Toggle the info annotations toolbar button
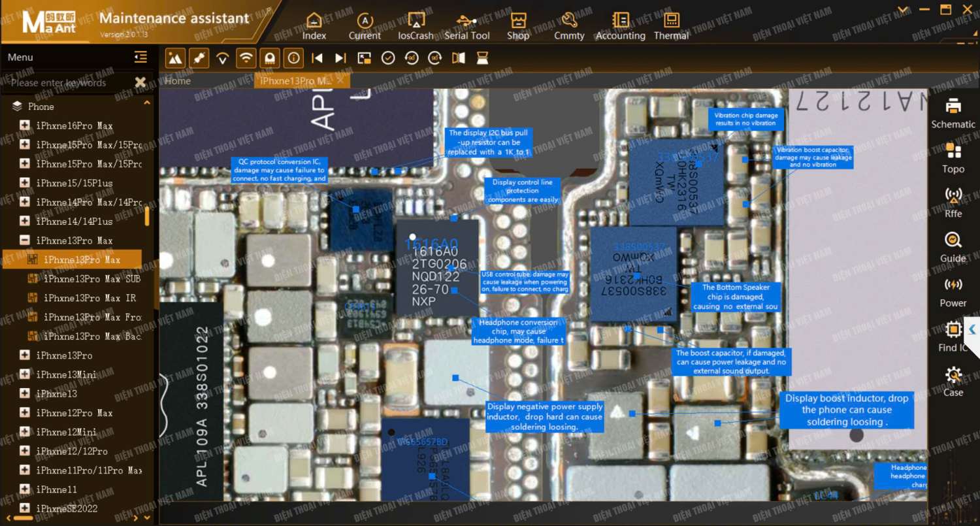This screenshot has width=980, height=526. pyautogui.click(x=293, y=58)
